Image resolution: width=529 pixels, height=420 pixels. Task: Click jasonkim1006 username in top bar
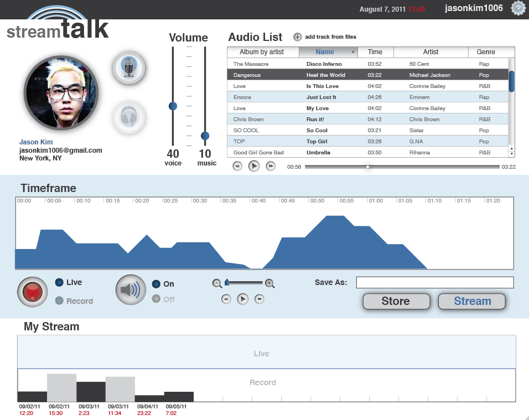[x=474, y=8]
